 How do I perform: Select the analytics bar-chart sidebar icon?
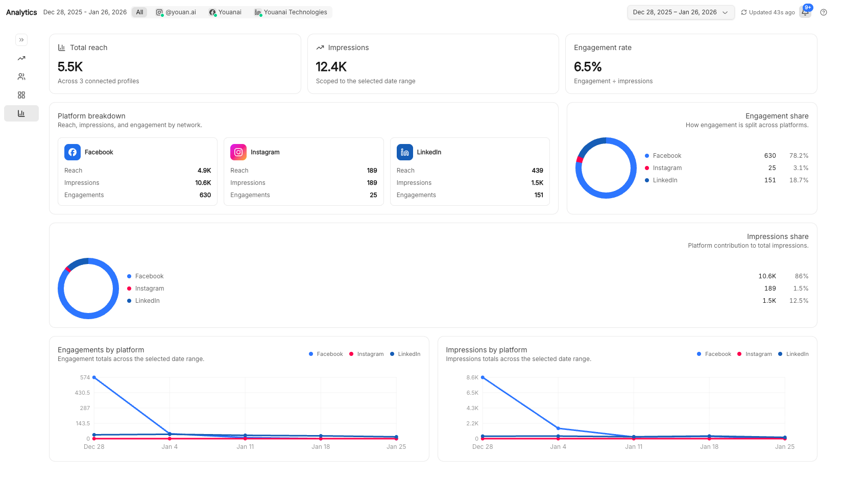click(x=21, y=113)
